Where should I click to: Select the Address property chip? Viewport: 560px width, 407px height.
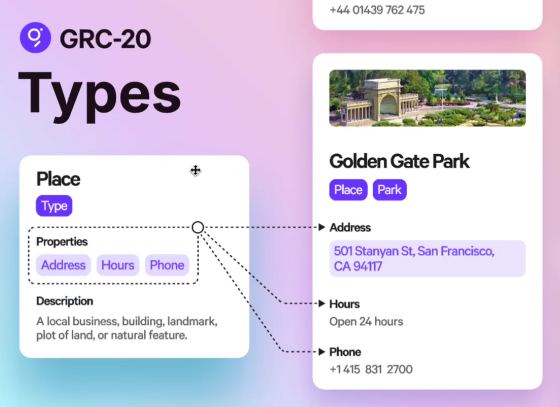(x=63, y=265)
